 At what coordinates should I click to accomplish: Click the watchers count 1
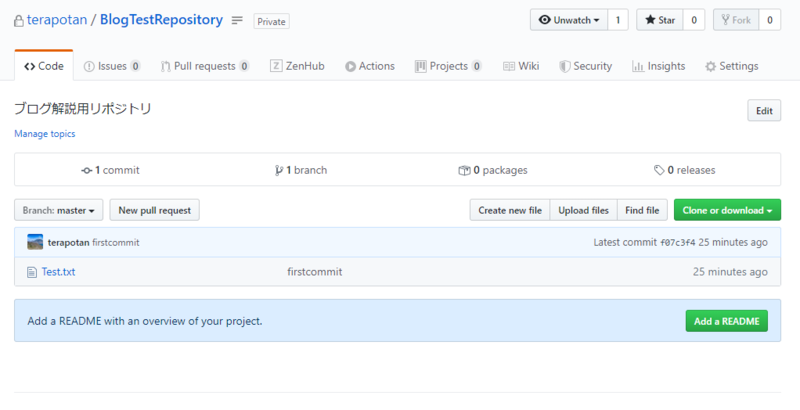point(618,20)
